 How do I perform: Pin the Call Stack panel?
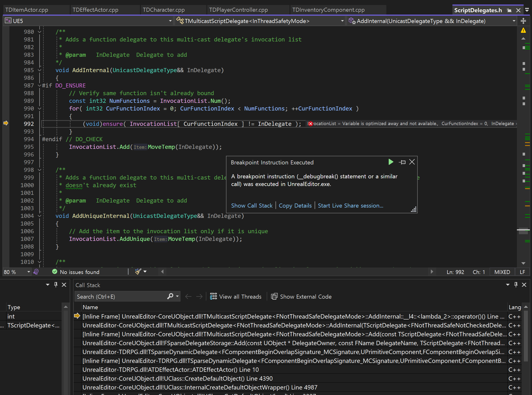point(516,285)
